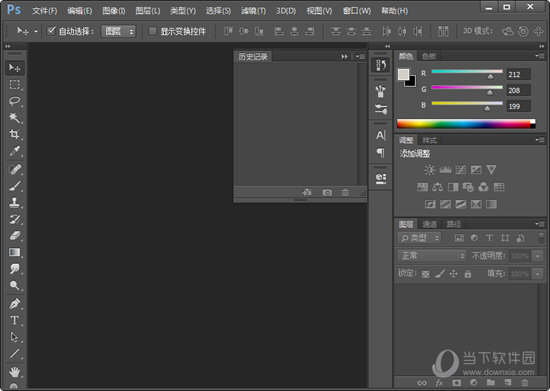Image resolution: width=550 pixels, height=391 pixels.
Task: Open the Brush Presets panel icon
Action: point(381,109)
